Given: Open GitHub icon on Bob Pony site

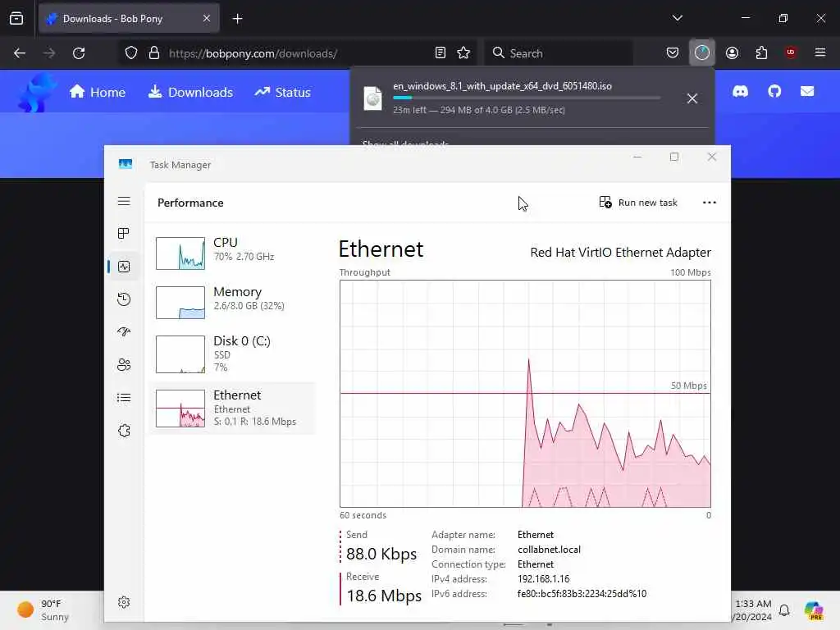Looking at the screenshot, I should point(774,92).
